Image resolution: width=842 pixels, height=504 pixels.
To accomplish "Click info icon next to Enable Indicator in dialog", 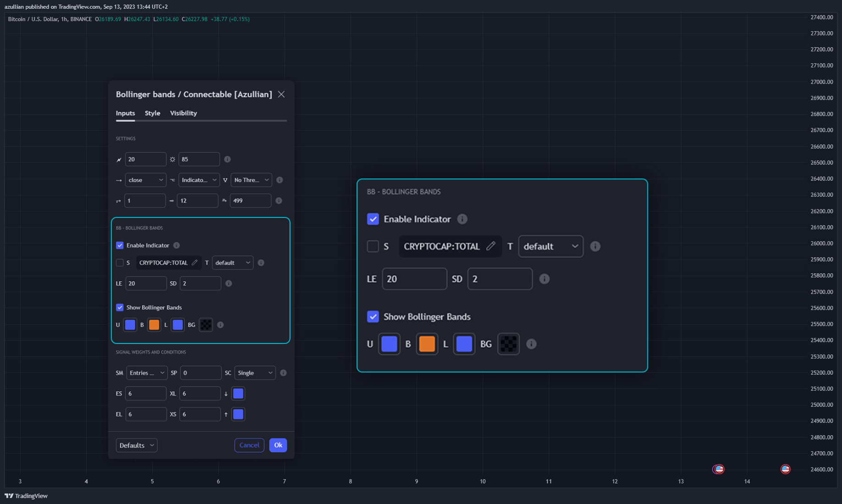I will 176,245.
